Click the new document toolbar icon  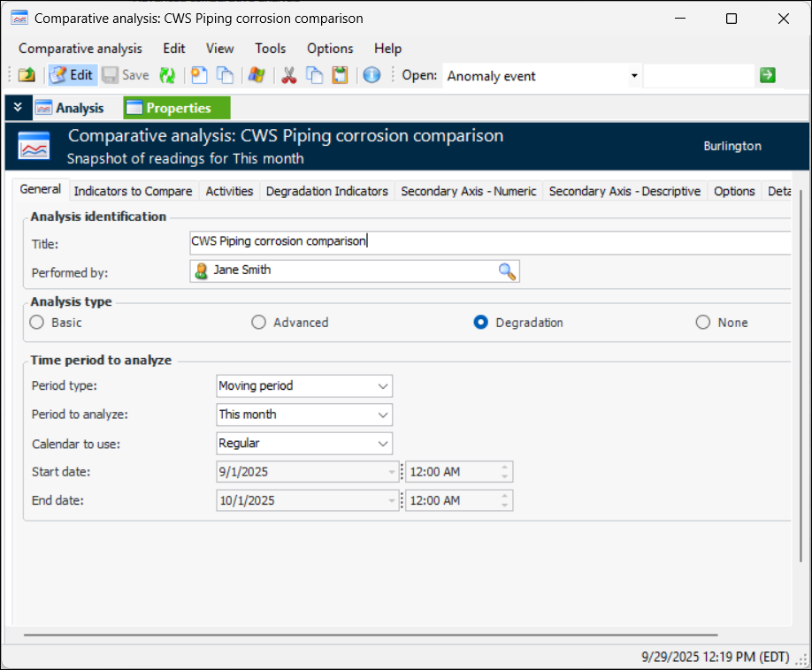point(199,76)
